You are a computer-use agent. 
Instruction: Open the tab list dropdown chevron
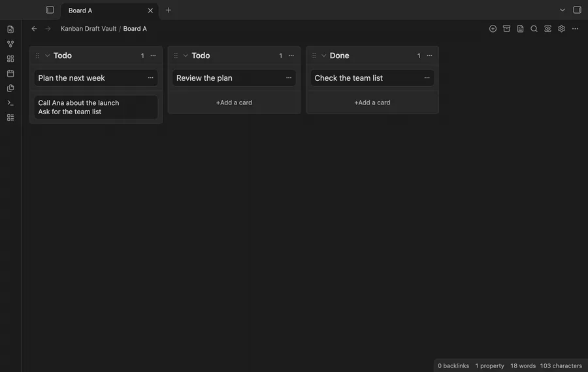coord(562,10)
